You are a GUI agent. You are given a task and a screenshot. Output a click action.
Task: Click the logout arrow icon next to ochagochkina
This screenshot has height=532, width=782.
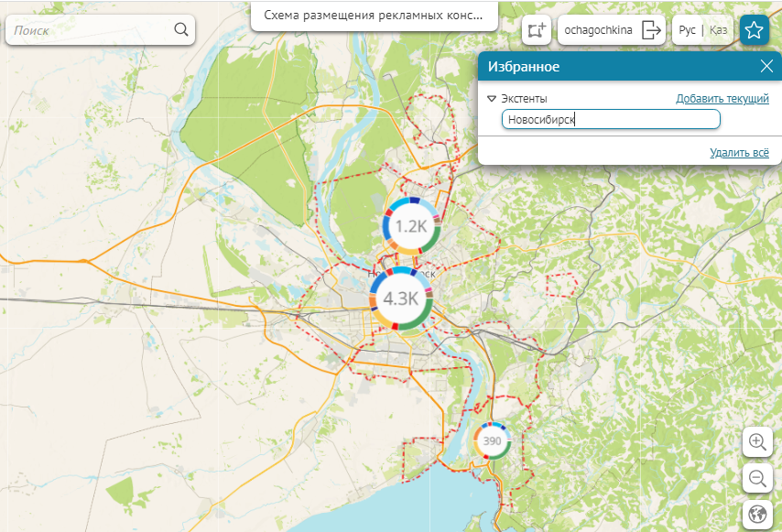pos(651,30)
